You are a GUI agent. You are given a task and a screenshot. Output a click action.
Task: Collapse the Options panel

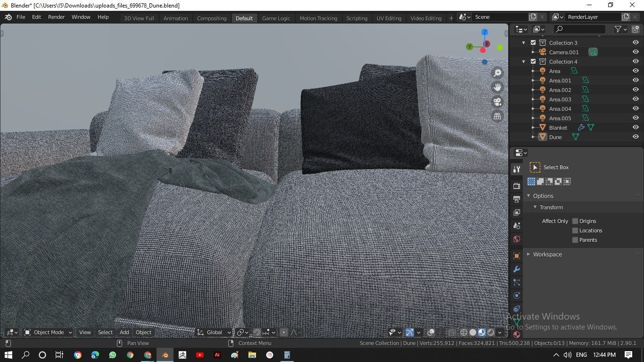[x=528, y=196]
